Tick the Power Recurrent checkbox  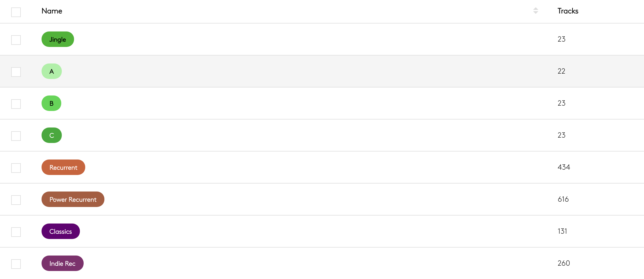[x=16, y=200]
